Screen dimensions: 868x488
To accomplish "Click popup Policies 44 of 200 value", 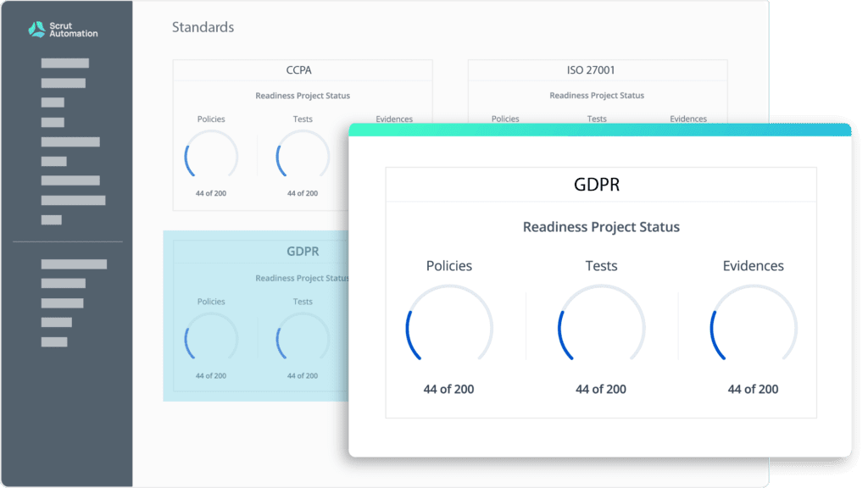I will click(x=448, y=389).
